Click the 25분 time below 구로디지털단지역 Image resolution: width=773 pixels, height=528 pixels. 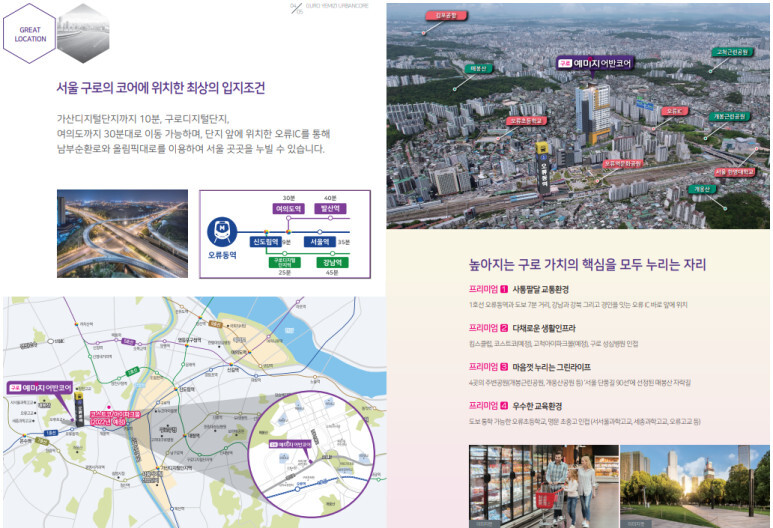tap(284, 273)
